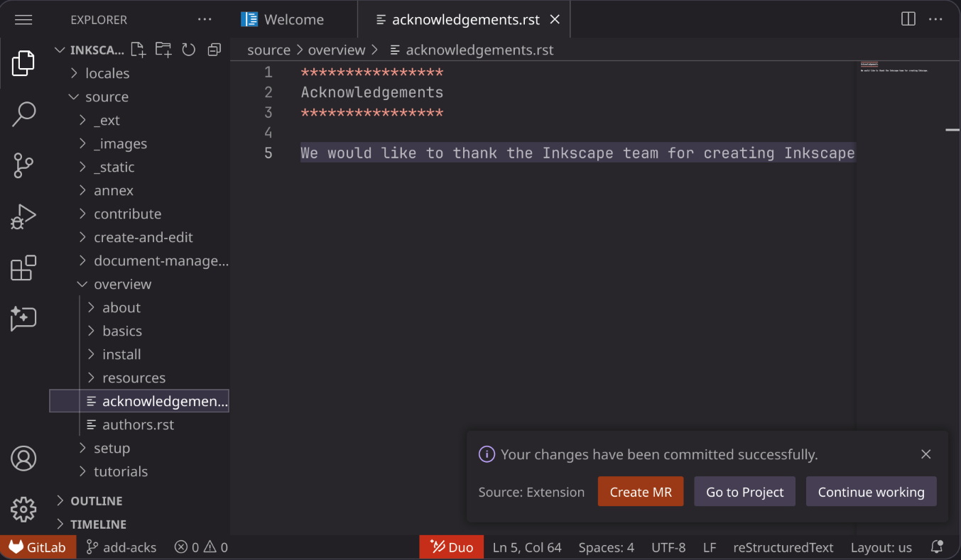
Task: Click the add-acks branch indicator
Action: click(121, 547)
